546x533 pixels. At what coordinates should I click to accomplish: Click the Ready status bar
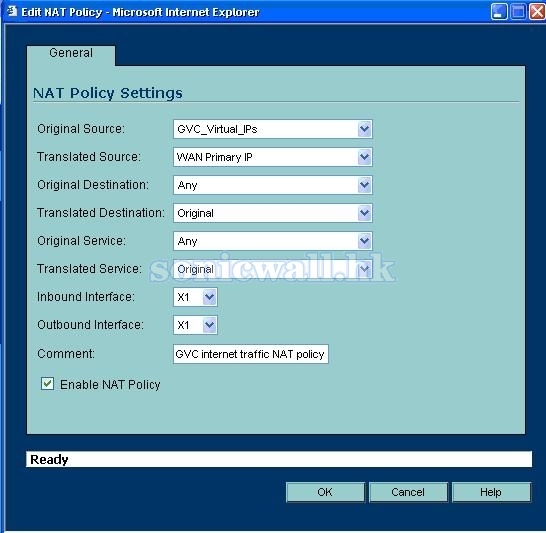[279, 459]
